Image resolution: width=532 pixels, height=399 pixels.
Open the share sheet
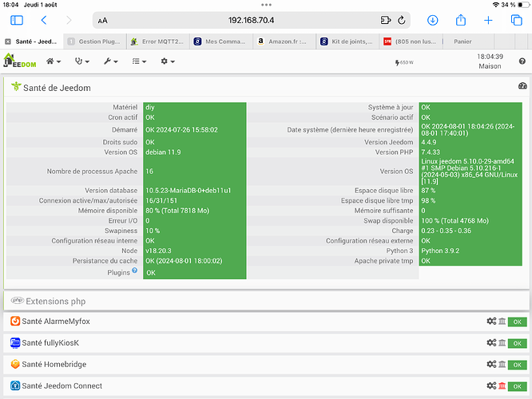coord(460,20)
